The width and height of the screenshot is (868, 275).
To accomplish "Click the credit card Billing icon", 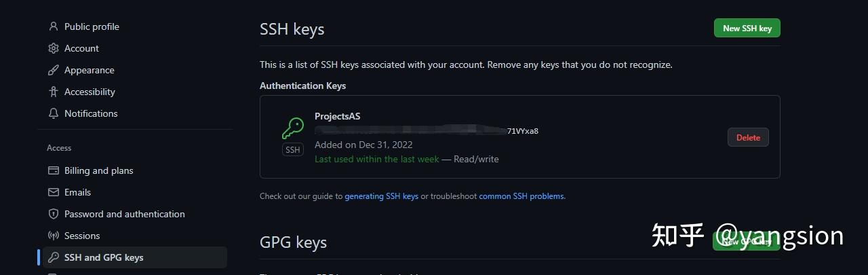I will pos(53,170).
